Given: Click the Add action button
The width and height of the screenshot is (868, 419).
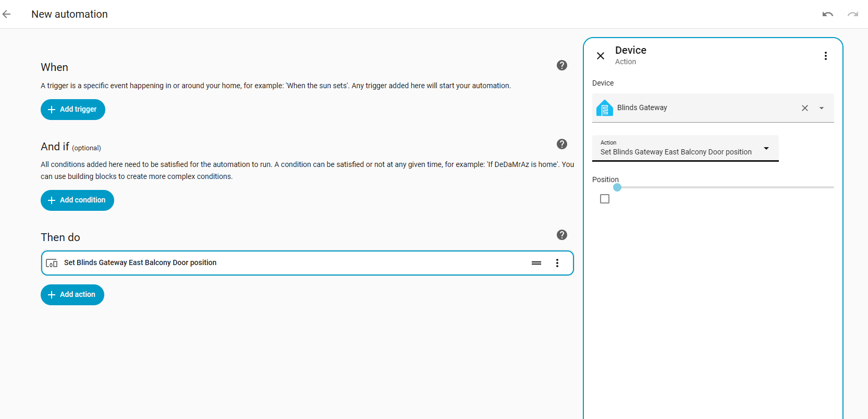Looking at the screenshot, I should point(72,295).
